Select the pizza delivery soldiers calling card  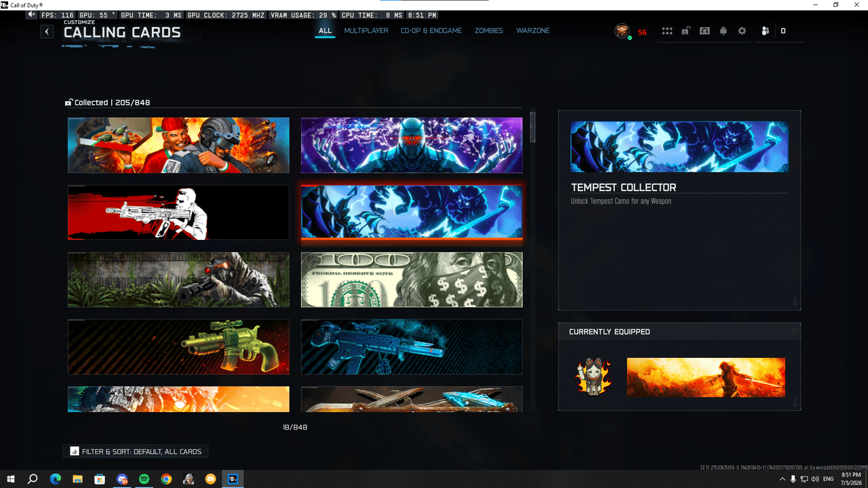point(178,145)
